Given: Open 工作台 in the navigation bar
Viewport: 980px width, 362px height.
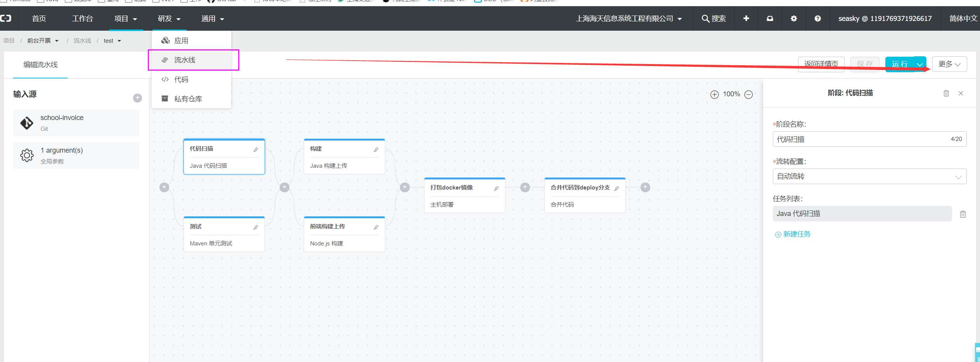Looking at the screenshot, I should 82,19.
